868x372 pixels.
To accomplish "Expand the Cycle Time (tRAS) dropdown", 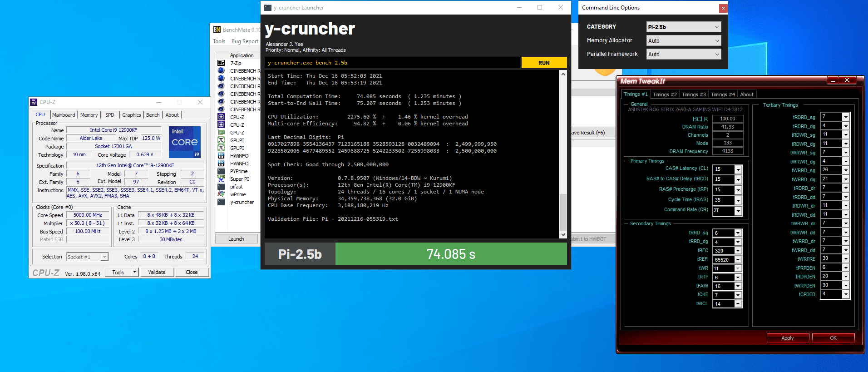I will click(x=738, y=200).
